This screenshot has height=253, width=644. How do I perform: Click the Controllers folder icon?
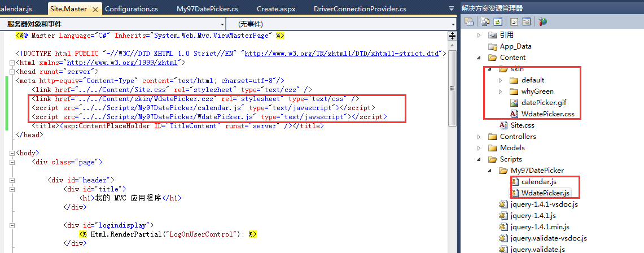[x=492, y=136]
